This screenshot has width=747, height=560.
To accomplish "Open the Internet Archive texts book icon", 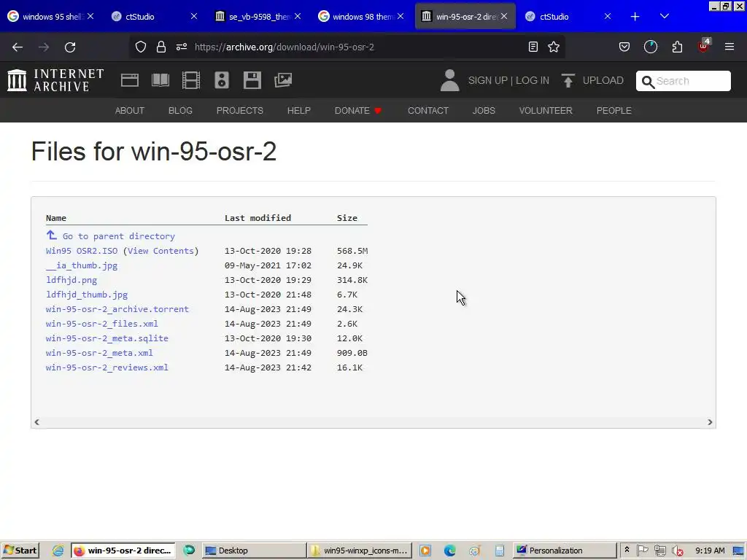I will (x=160, y=80).
